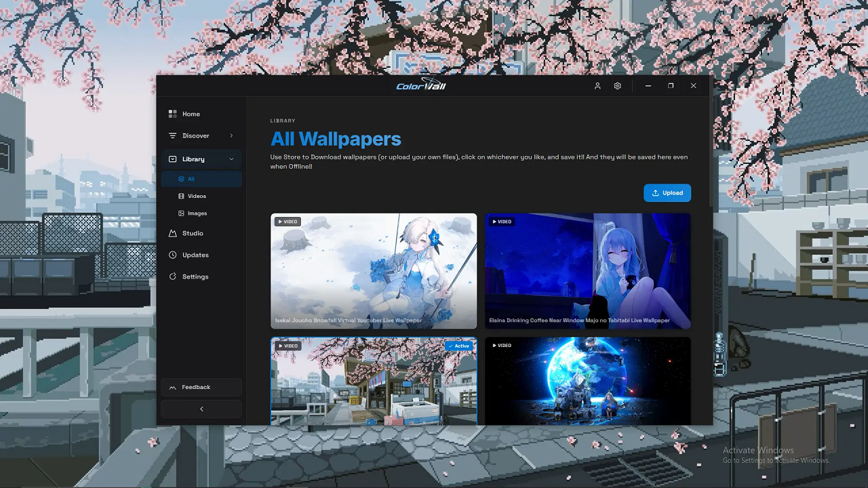Open Settings from the sidebar

201,277
